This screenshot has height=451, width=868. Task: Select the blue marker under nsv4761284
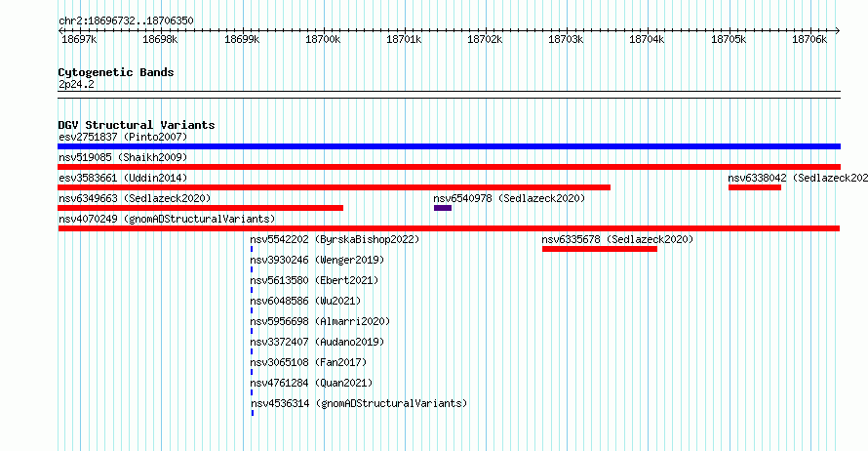(252, 392)
